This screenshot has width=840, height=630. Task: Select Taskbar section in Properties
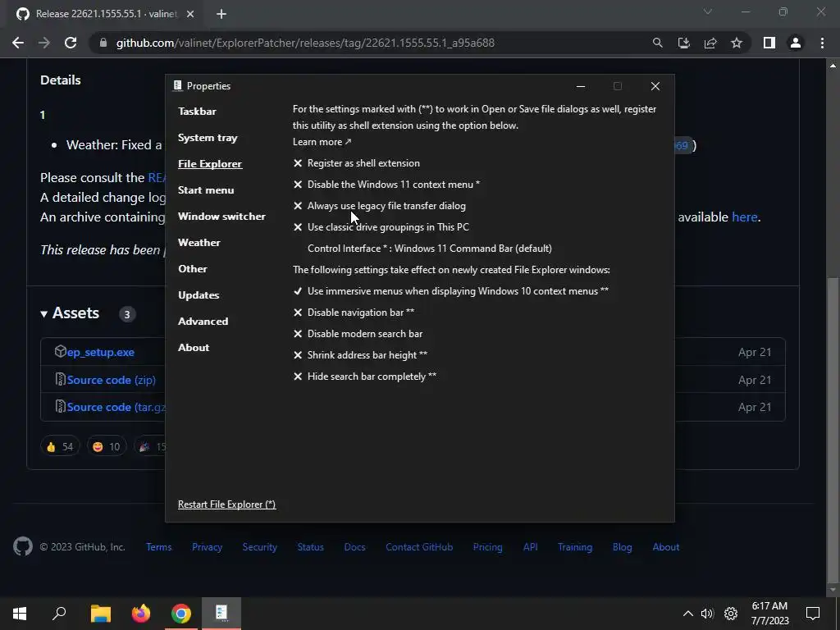(197, 112)
